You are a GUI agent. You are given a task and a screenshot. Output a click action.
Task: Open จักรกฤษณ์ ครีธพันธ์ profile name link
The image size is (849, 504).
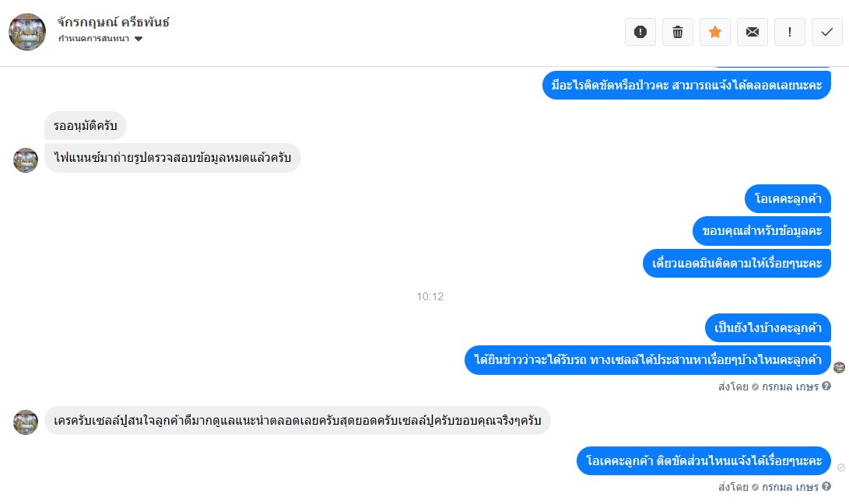113,23
